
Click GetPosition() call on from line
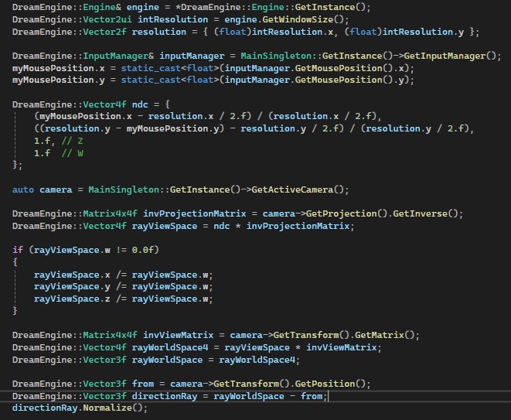point(330,384)
